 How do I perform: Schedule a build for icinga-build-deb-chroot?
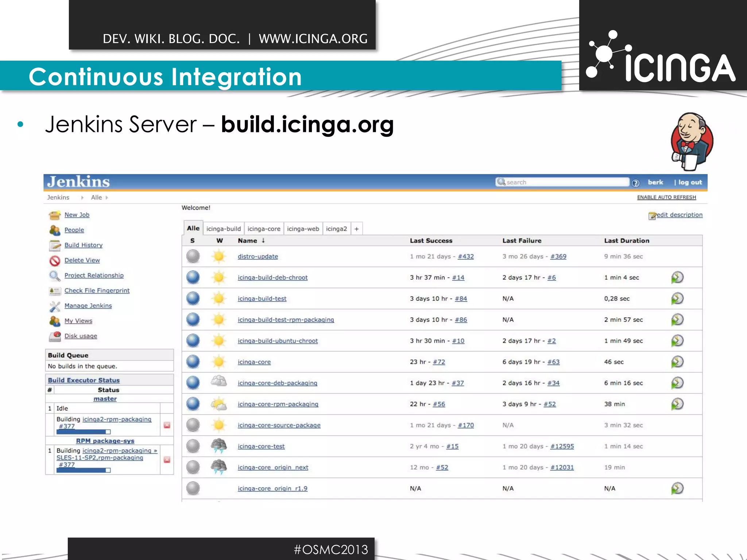677,277
